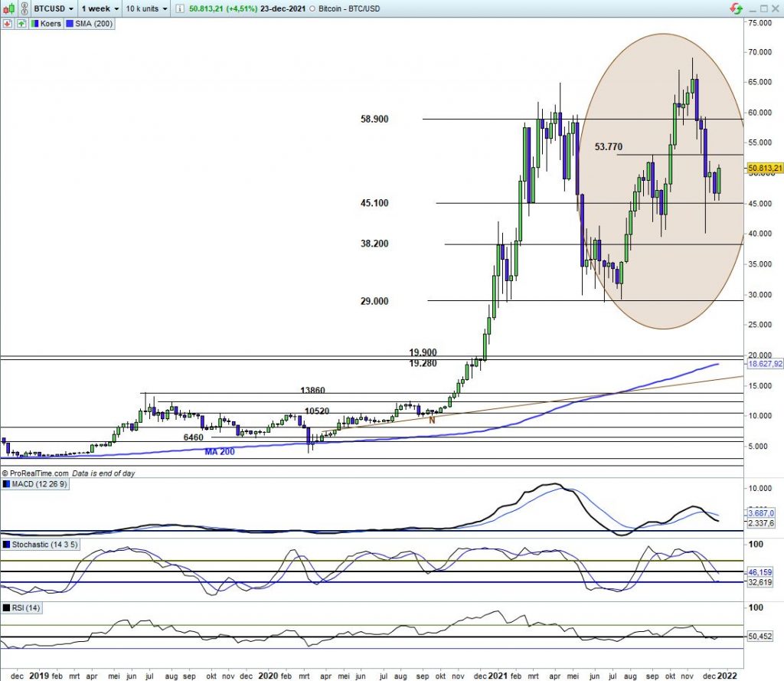Click the 18.627,92 SMA value axis label
The width and height of the screenshot is (784, 681).
point(764,365)
